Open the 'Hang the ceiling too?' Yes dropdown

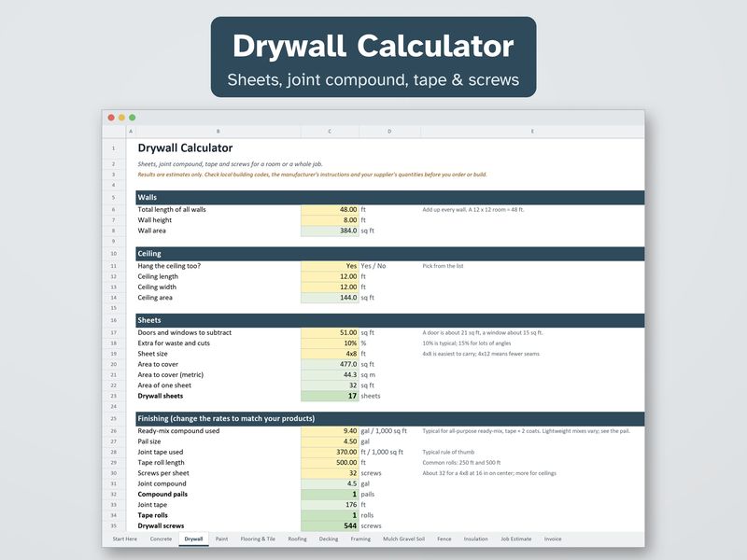point(330,266)
